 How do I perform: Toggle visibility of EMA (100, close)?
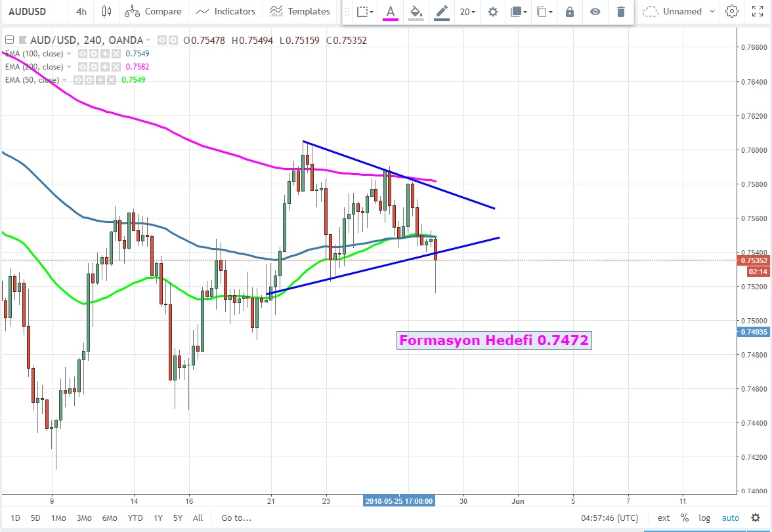pyautogui.click(x=83, y=54)
